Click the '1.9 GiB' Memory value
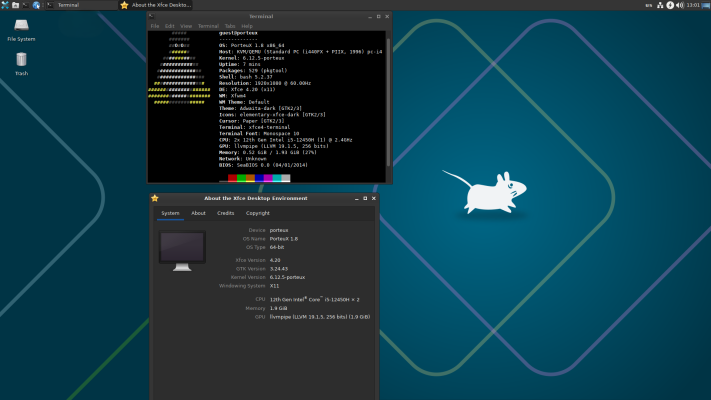The height and width of the screenshot is (400, 711). [x=278, y=308]
